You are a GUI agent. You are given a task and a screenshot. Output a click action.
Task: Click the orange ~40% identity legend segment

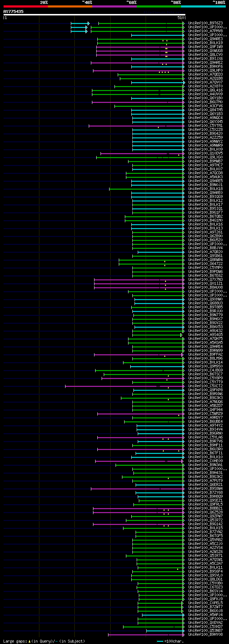pyautogui.click(x=70, y=6)
